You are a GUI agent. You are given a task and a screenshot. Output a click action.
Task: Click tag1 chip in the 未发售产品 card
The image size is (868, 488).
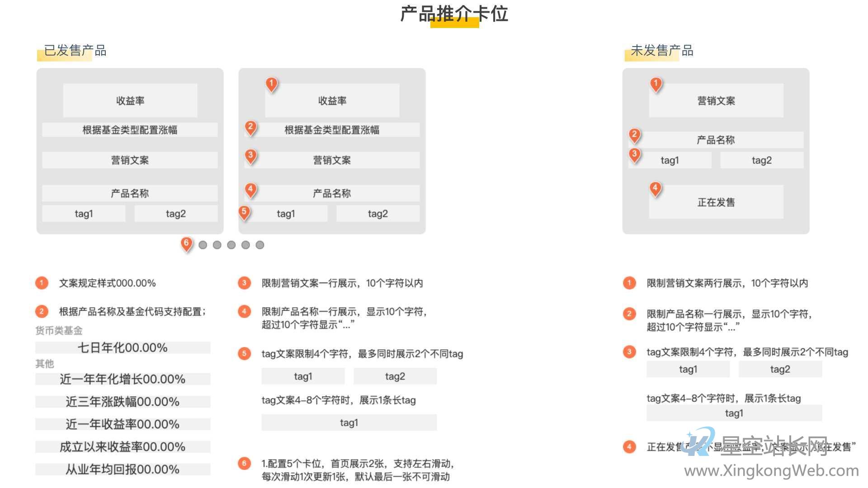[670, 160]
